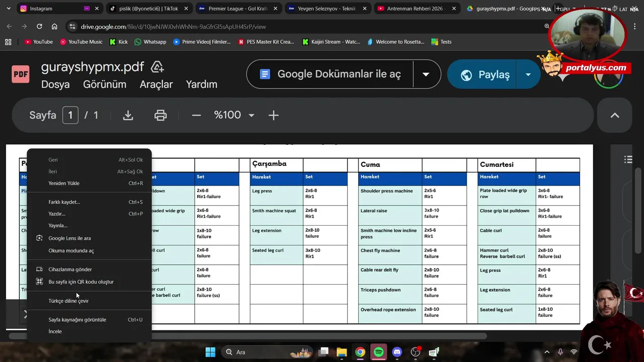
Task: Open the Whatsapp bookmark
Action: (150, 42)
